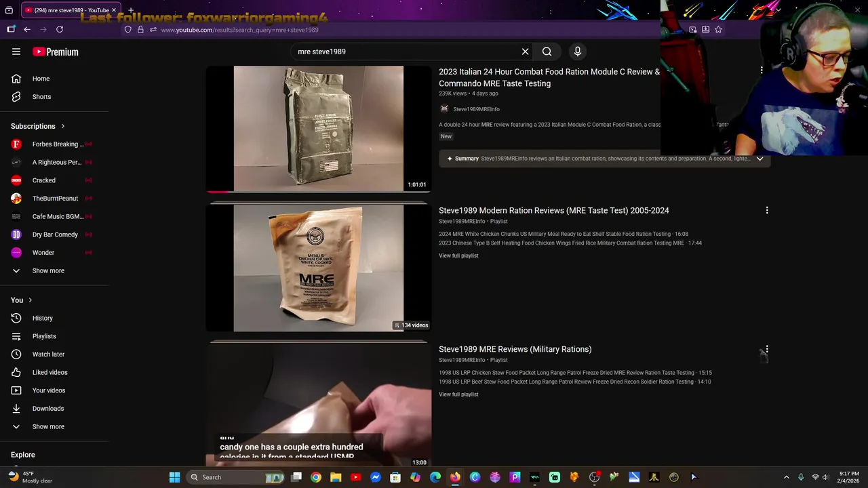Screen dimensions: 868x488
Task: Open Wonder channel subscription
Action: coord(54,253)
